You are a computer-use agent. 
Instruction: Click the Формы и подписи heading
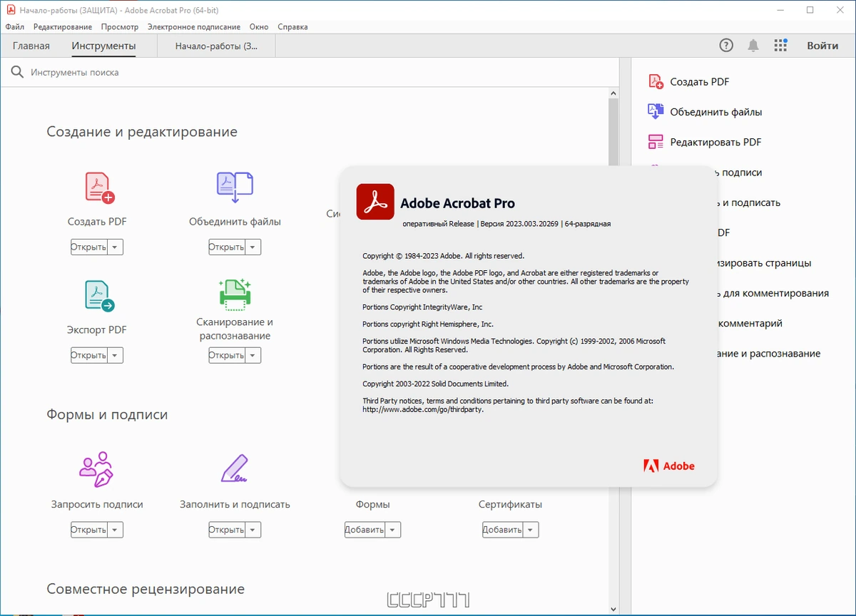[107, 415]
